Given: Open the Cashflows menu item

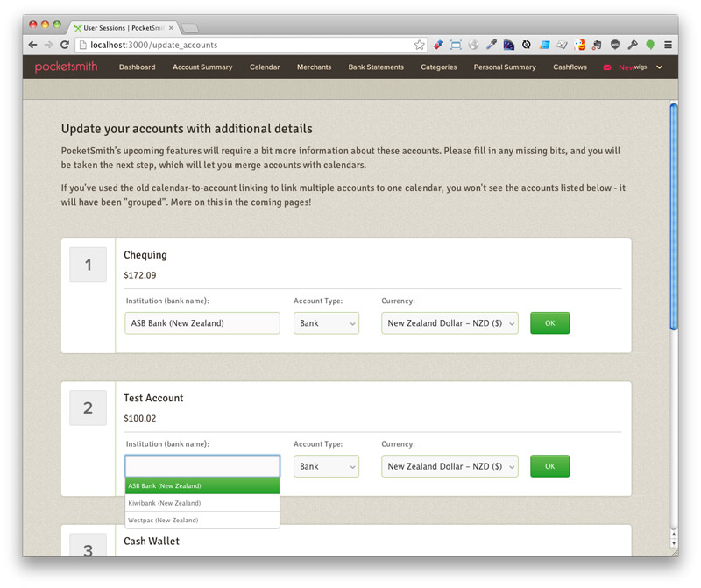Looking at the screenshot, I should (x=570, y=67).
